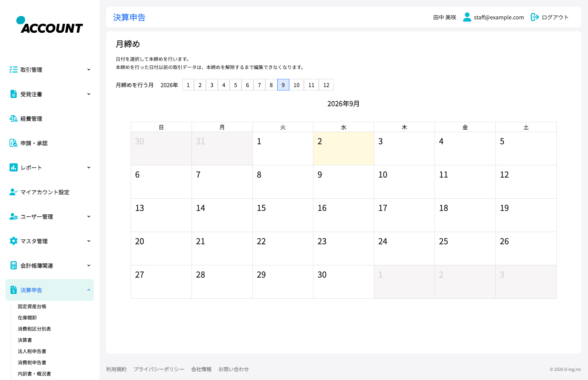Image resolution: width=588 pixels, height=380 pixels.
Task: Select the September 30 calendar cell
Action: (343, 282)
